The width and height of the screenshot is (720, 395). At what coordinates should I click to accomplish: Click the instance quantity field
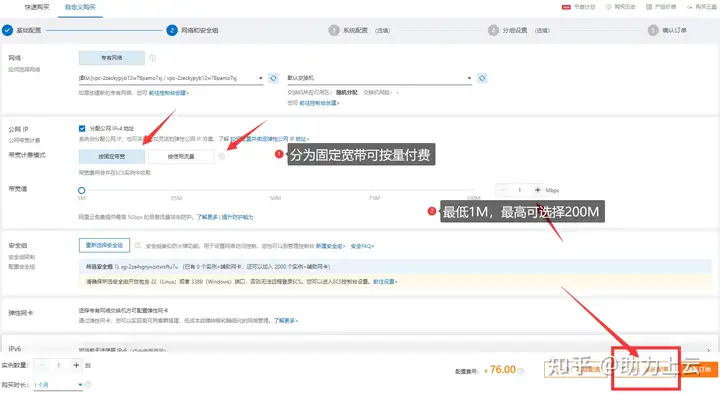[x=59, y=365]
